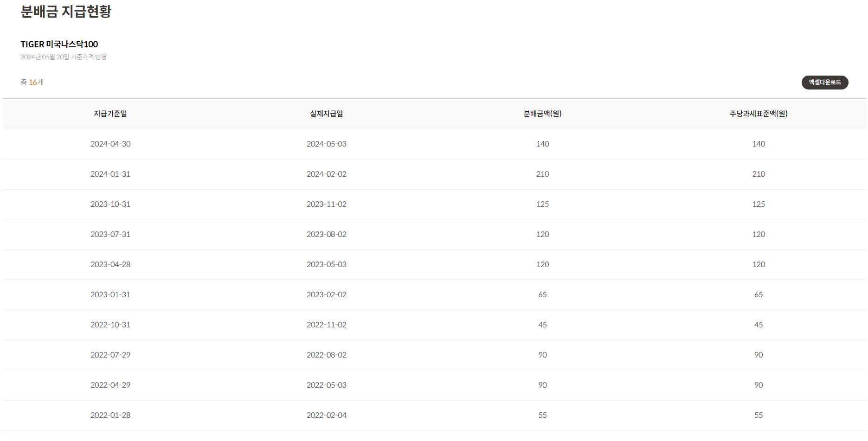
Task: Click the 총 16개 count label
Action: point(32,82)
